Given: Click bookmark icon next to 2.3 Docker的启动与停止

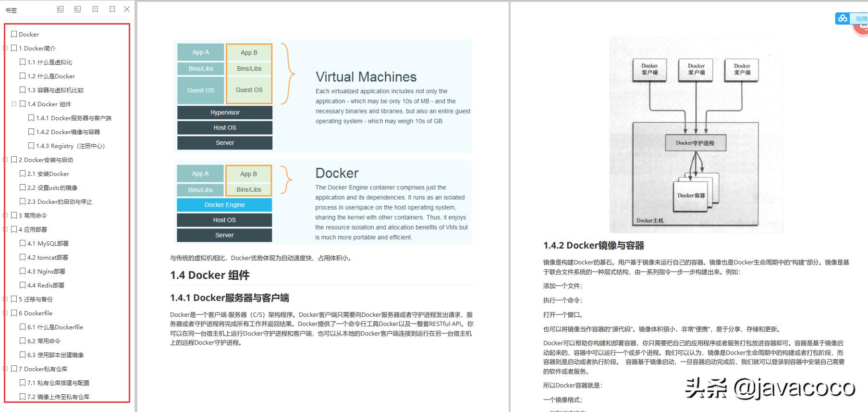Looking at the screenshot, I should (x=23, y=201).
